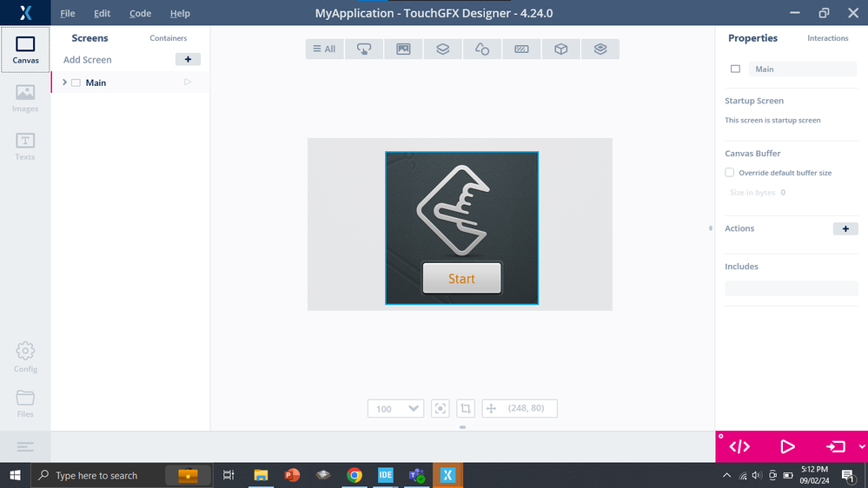Expand the Main screen tree node

(x=65, y=82)
